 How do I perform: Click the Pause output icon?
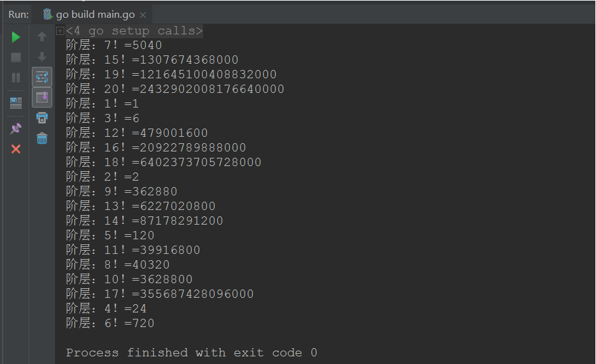16,78
